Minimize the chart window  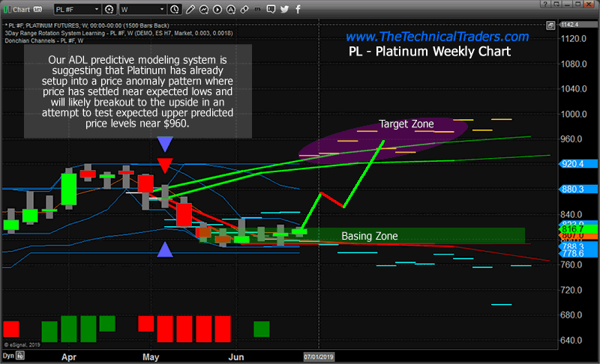point(567,4)
